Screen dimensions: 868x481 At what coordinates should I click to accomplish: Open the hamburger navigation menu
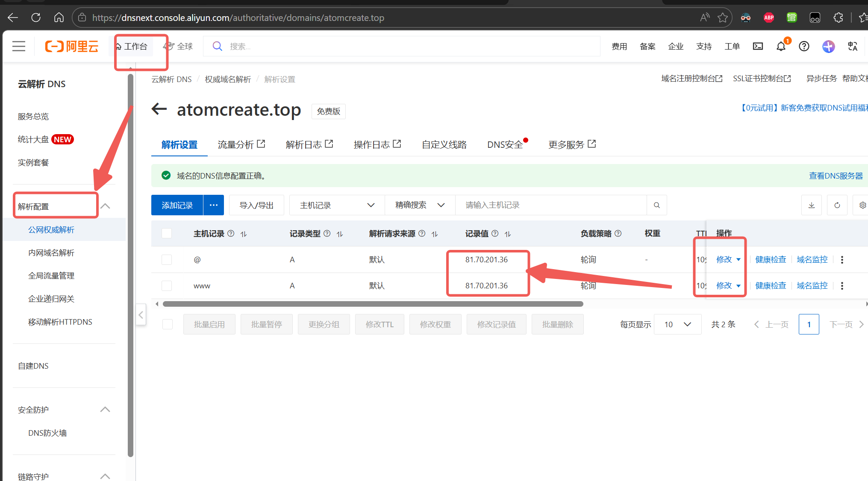tap(19, 46)
